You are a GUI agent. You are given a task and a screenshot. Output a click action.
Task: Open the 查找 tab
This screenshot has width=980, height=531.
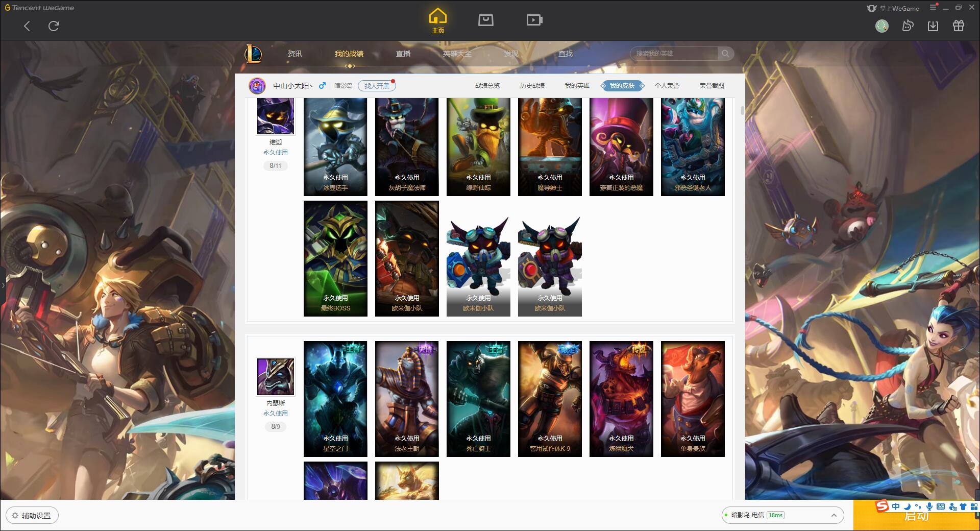[566, 54]
